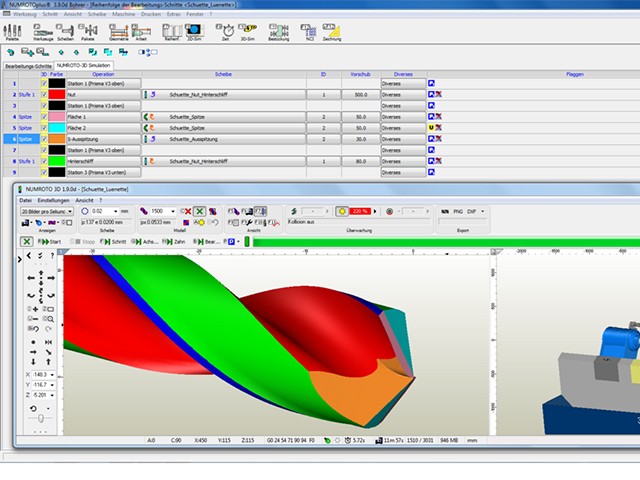
Task: Open the NCI toolbar icon
Action: pos(309,32)
